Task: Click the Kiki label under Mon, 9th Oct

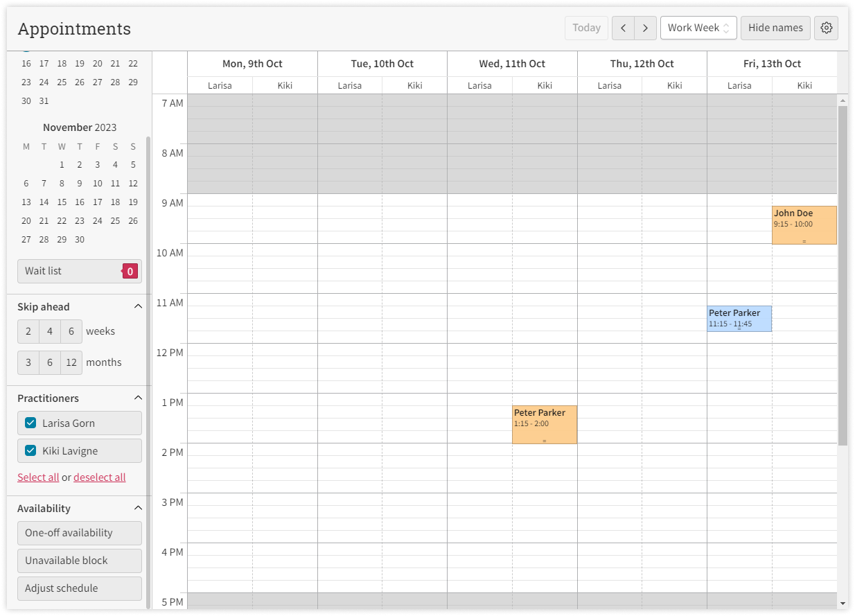Action: pos(285,85)
